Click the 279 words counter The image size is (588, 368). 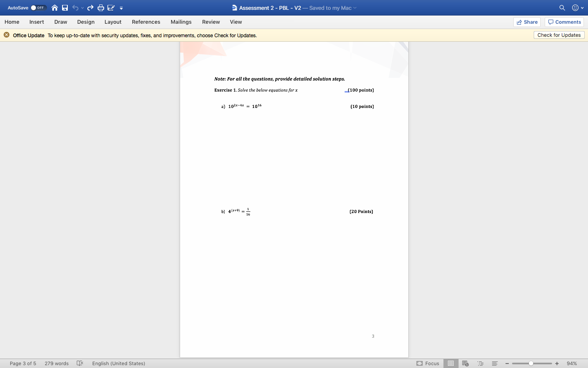click(x=56, y=363)
